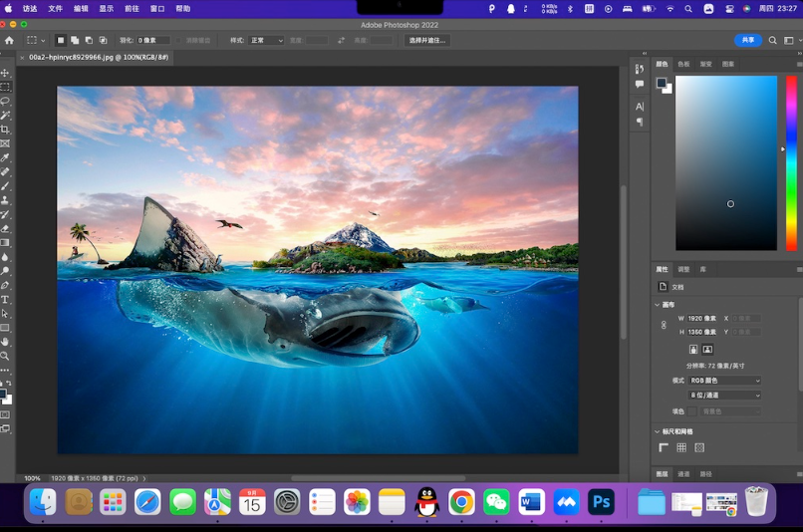The width and height of the screenshot is (803, 532).
Task: Select the Healing Brush tool
Action: point(5,172)
